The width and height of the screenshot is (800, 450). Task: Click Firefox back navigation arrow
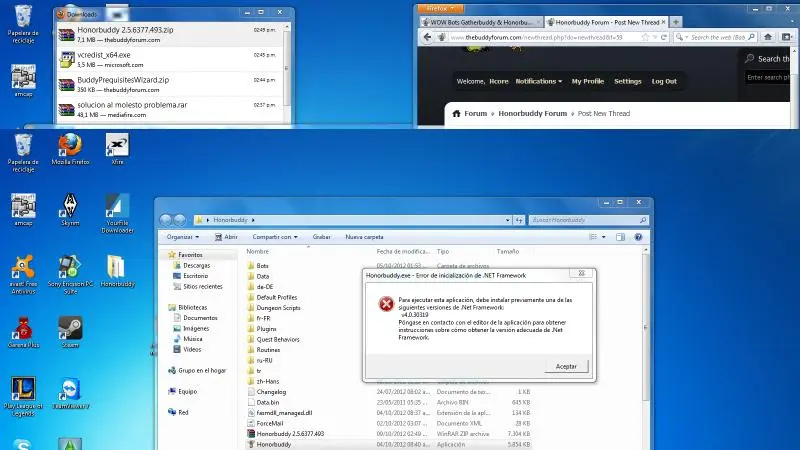point(428,37)
